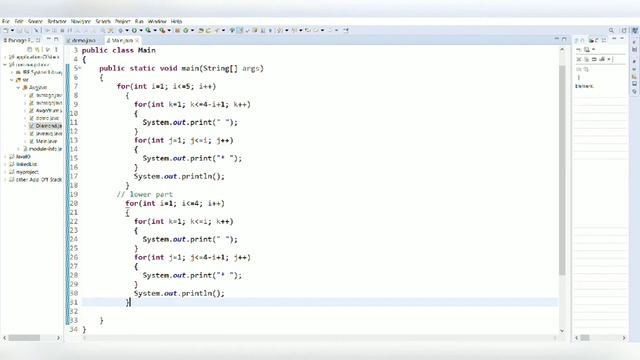Click Collapse All in Package Explorer toolbar
Viewport: 640px width, 360px height.
29,49
